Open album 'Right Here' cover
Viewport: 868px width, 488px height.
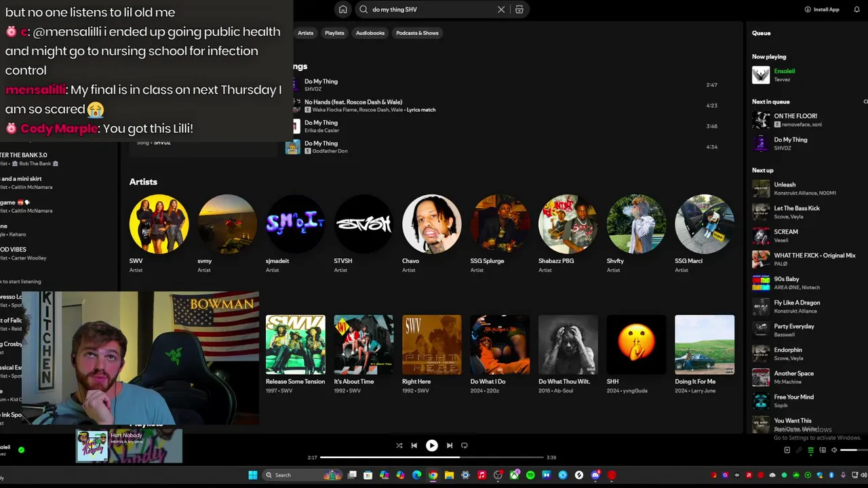[431, 344]
